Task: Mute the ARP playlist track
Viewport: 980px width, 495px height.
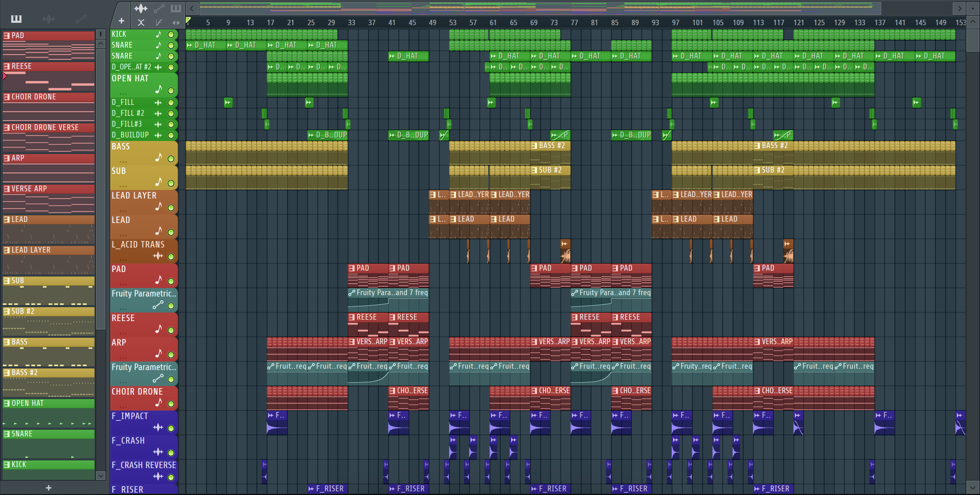Action: point(171,355)
